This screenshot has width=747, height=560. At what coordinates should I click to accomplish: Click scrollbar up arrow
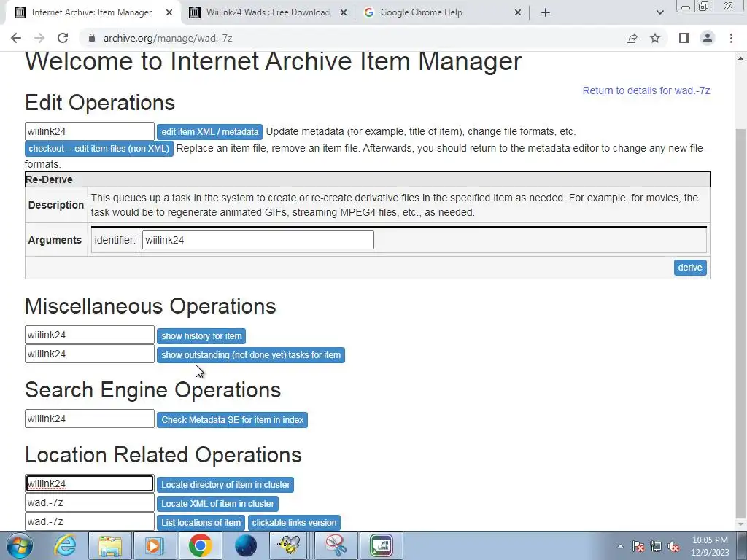[740, 58]
